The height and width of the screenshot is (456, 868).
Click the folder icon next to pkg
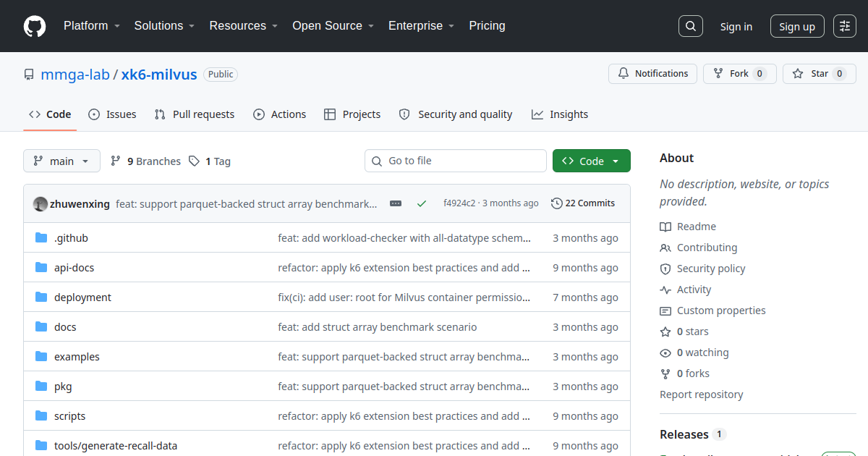coord(41,387)
